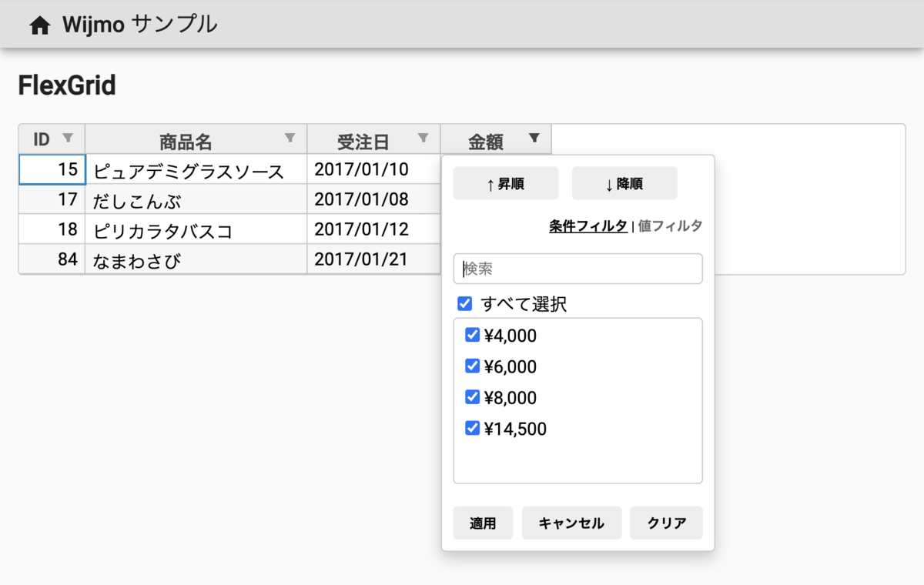This screenshot has width=924, height=585.
Task: Open the 受注日 column filter icon
Action: click(423, 139)
